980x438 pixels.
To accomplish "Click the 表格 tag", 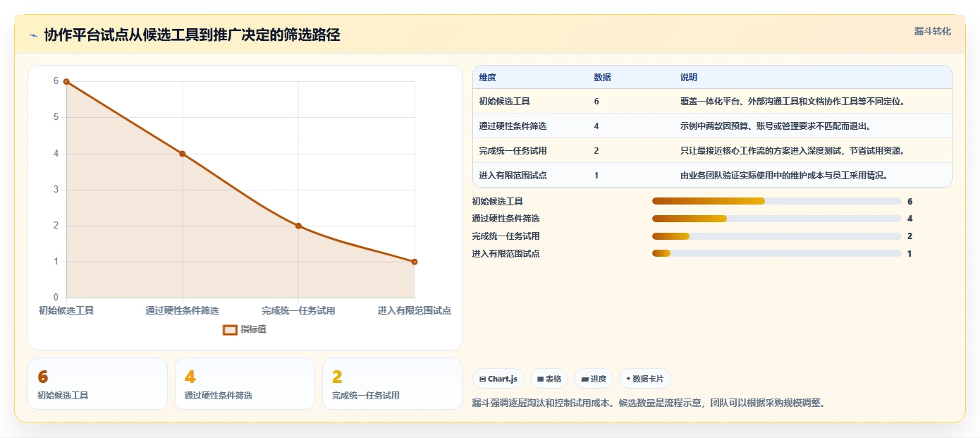I will coord(549,379).
